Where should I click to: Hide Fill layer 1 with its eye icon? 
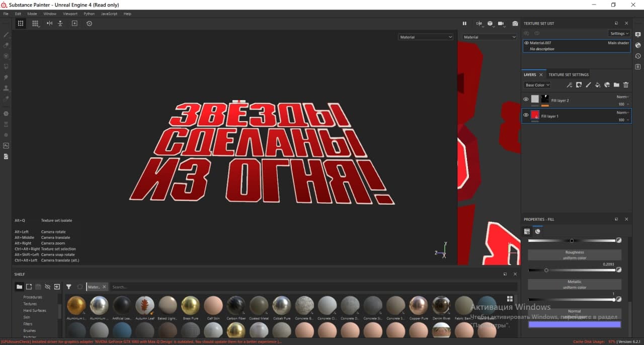tap(526, 115)
